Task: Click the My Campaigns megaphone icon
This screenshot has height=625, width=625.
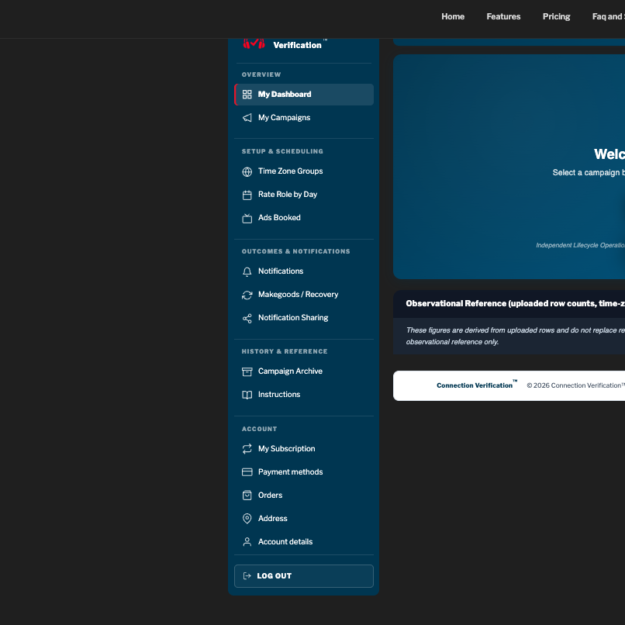Action: [247, 118]
